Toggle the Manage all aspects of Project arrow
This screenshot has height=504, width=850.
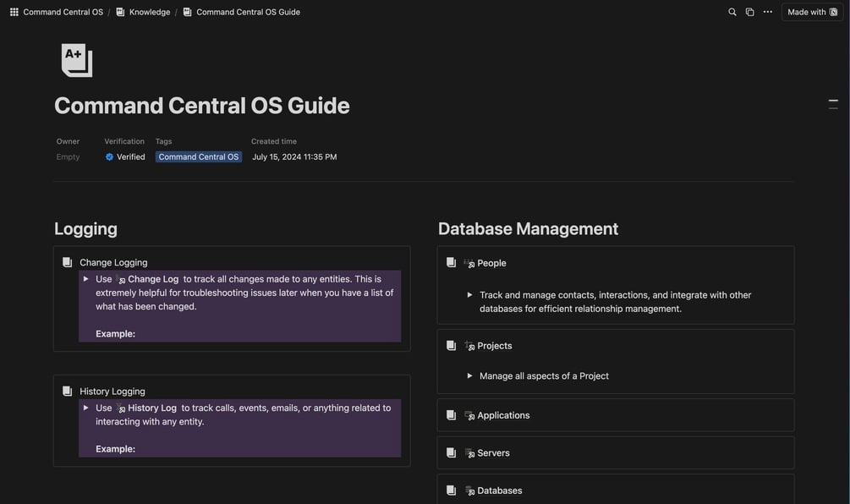pyautogui.click(x=469, y=375)
